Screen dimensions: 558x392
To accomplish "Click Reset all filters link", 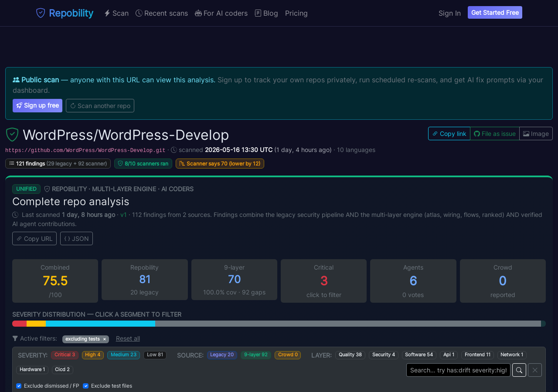I will (128, 338).
